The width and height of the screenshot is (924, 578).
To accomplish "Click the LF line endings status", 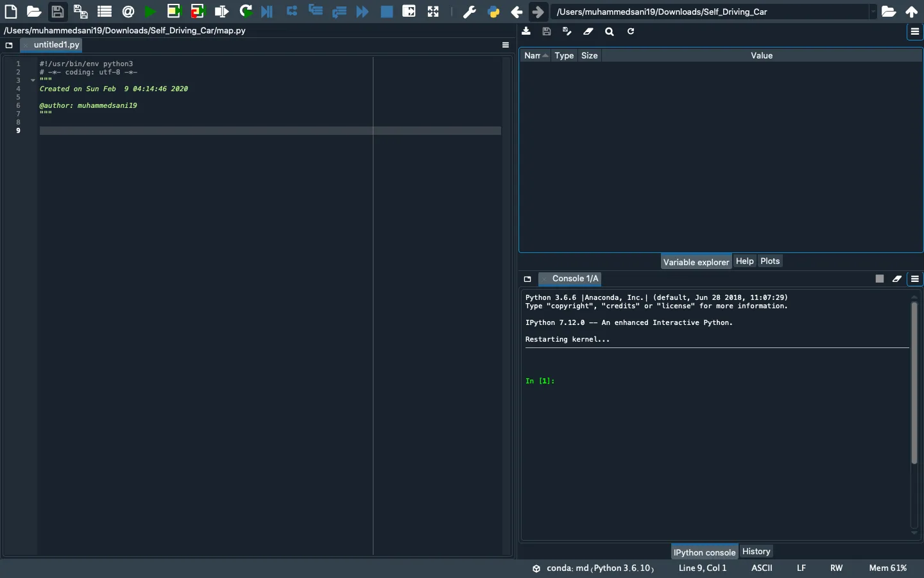I will click(x=801, y=568).
